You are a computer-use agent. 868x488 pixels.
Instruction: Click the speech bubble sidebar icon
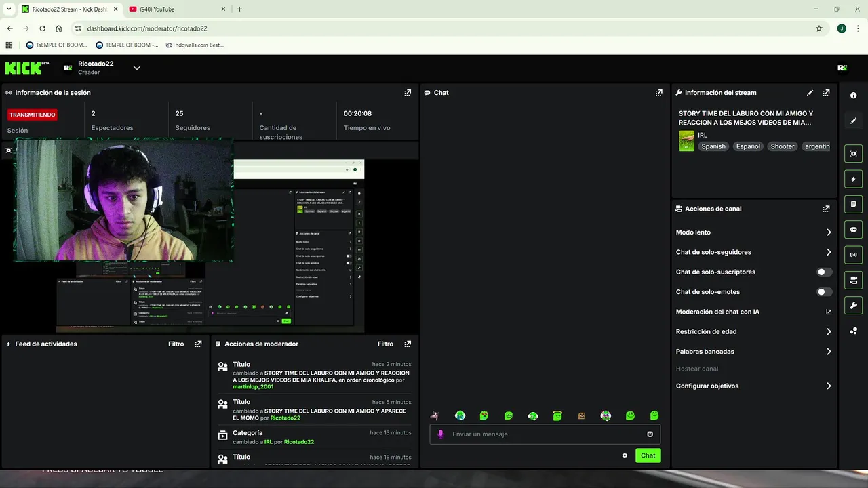[x=853, y=230]
